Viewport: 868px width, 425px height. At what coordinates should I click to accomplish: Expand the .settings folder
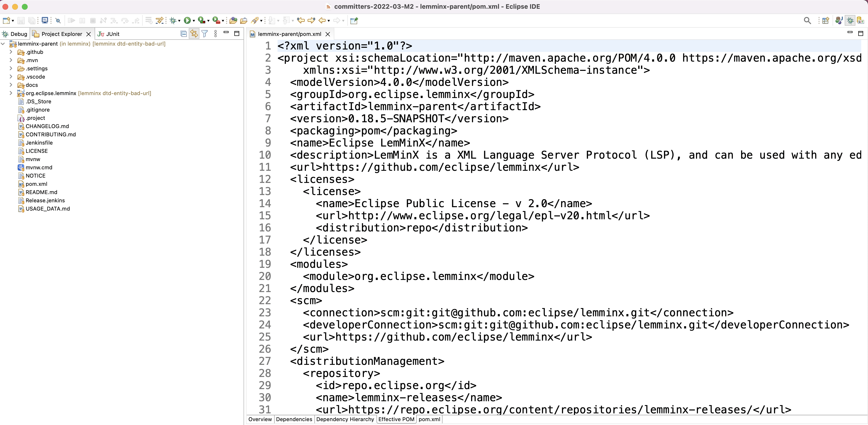click(11, 68)
